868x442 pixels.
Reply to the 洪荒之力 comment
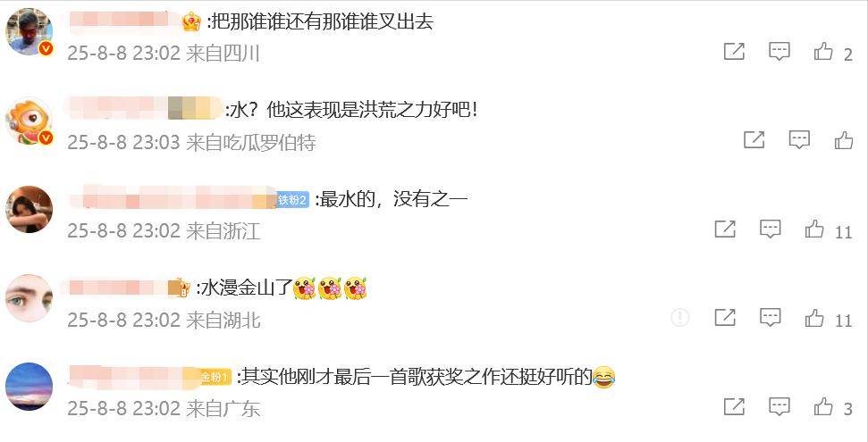[x=799, y=140]
